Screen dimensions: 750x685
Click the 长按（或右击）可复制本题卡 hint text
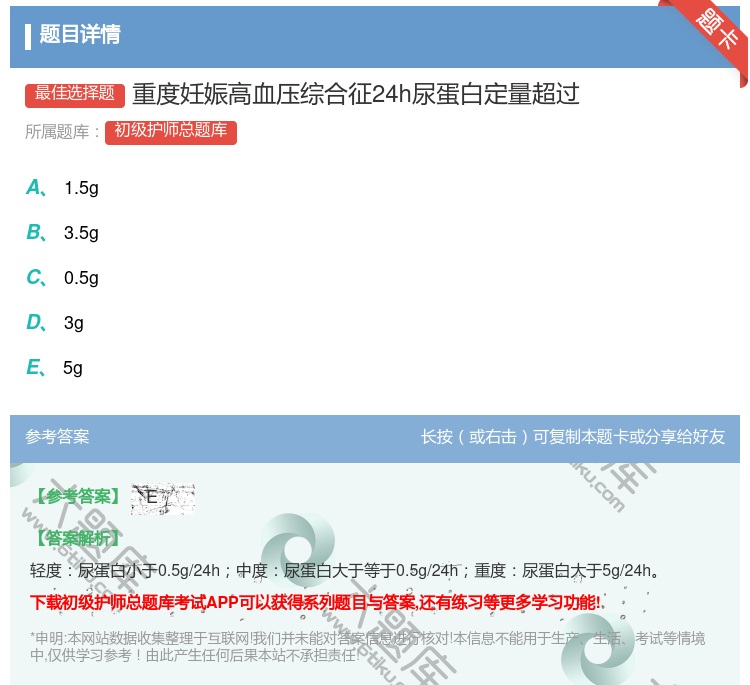(573, 436)
